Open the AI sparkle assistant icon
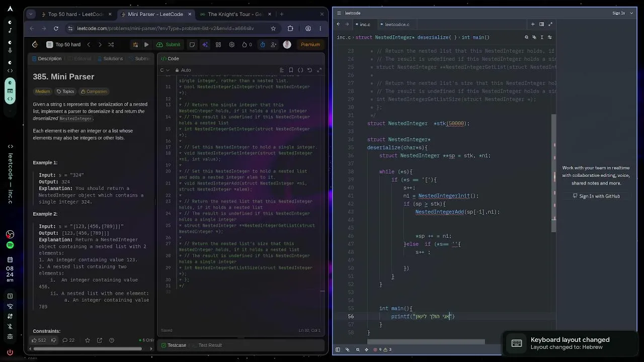The height and width of the screenshot is (362, 644). point(205,44)
